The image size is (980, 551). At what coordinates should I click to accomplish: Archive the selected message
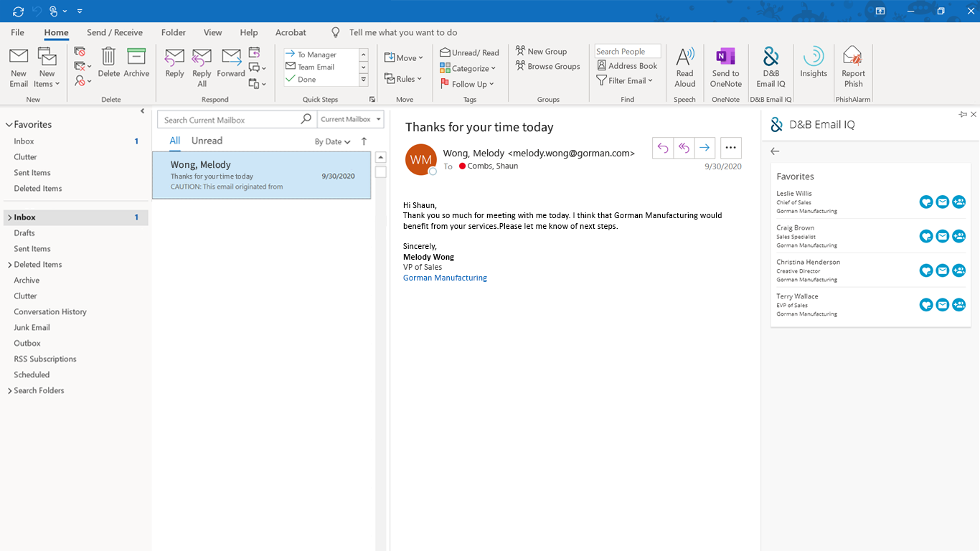pyautogui.click(x=136, y=63)
